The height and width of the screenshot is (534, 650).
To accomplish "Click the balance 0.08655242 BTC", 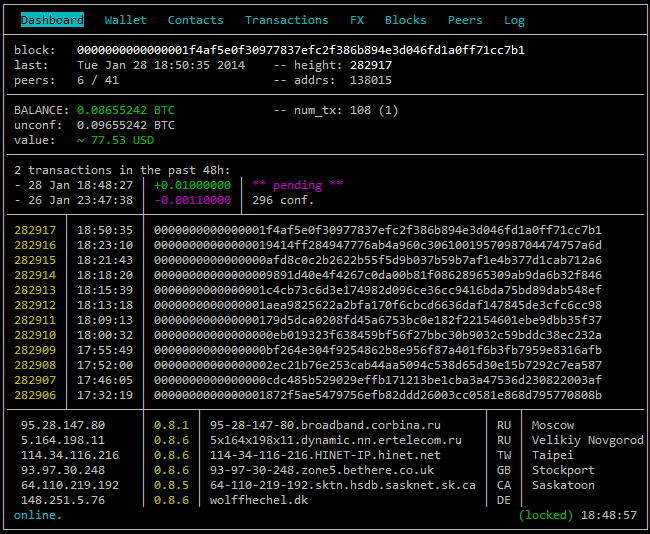I will [x=126, y=110].
